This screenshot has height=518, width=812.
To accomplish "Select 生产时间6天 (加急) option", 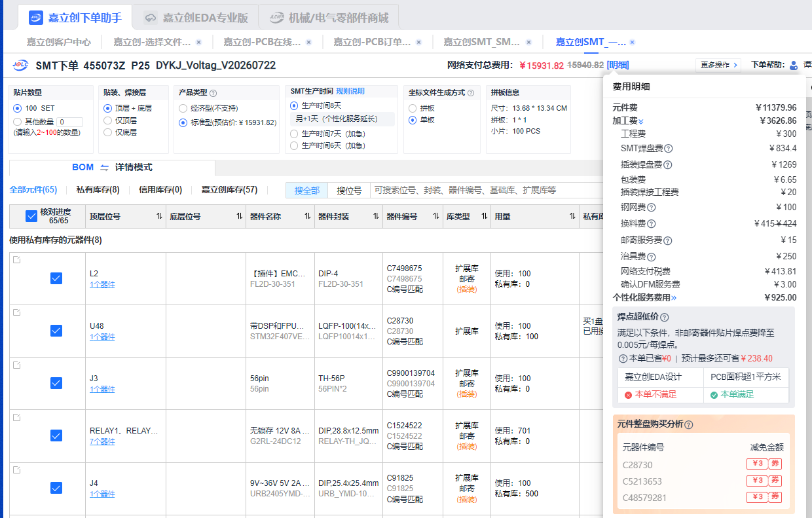I will click(x=295, y=145).
